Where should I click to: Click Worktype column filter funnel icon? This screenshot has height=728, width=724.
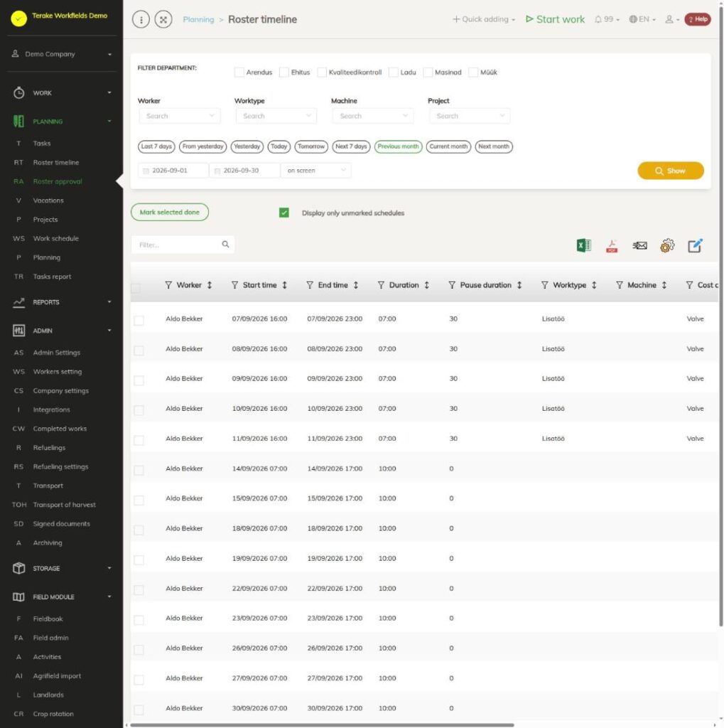544,285
